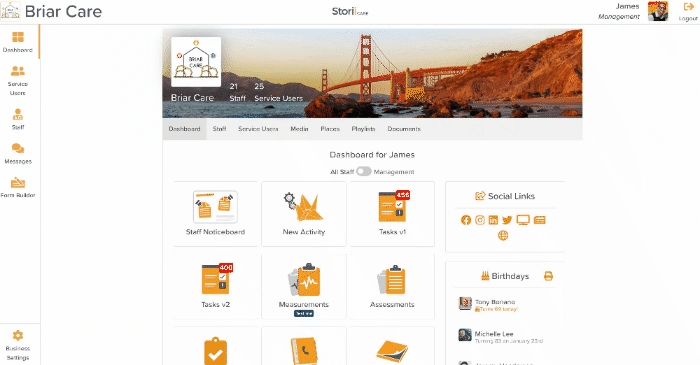
Task: Switch to the Staff tab
Action: [x=219, y=129]
